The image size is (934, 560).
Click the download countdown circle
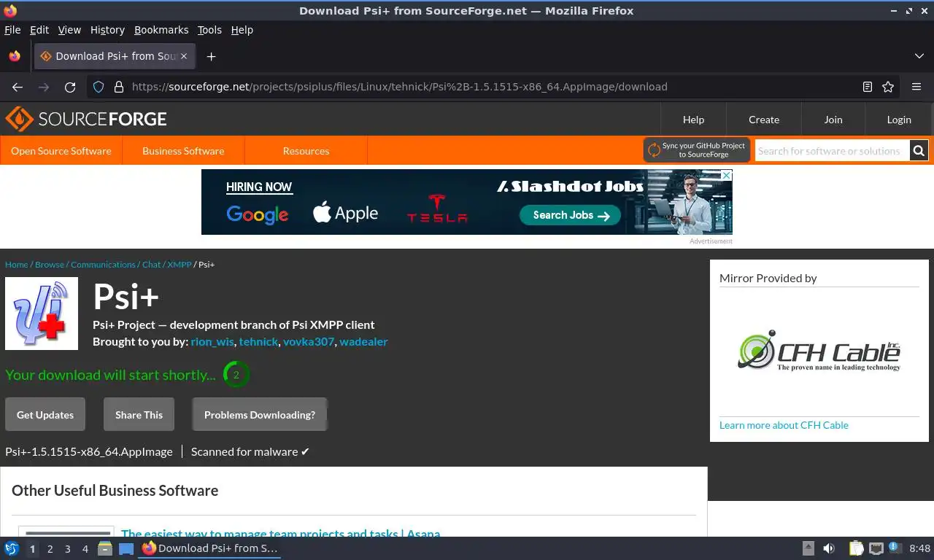[x=236, y=375]
